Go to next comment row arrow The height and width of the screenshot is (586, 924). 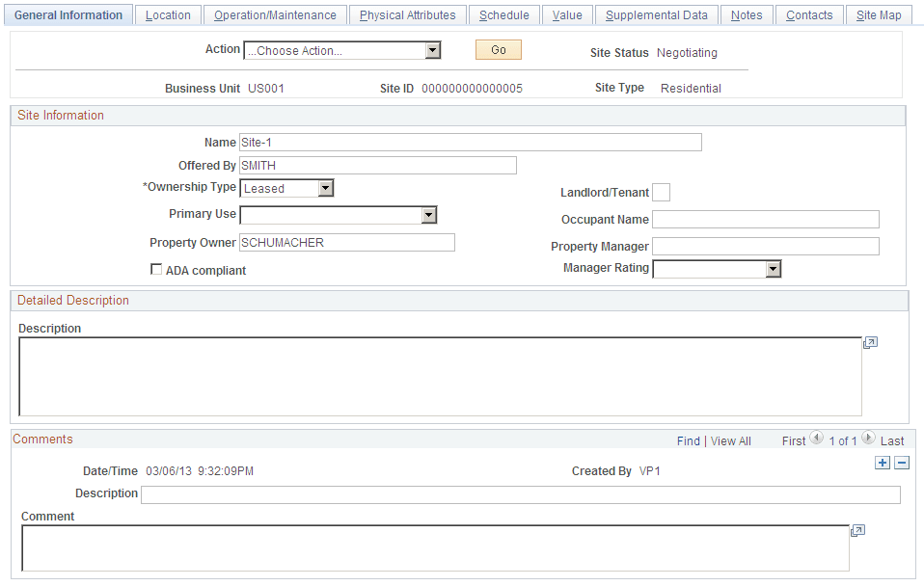pos(868,438)
